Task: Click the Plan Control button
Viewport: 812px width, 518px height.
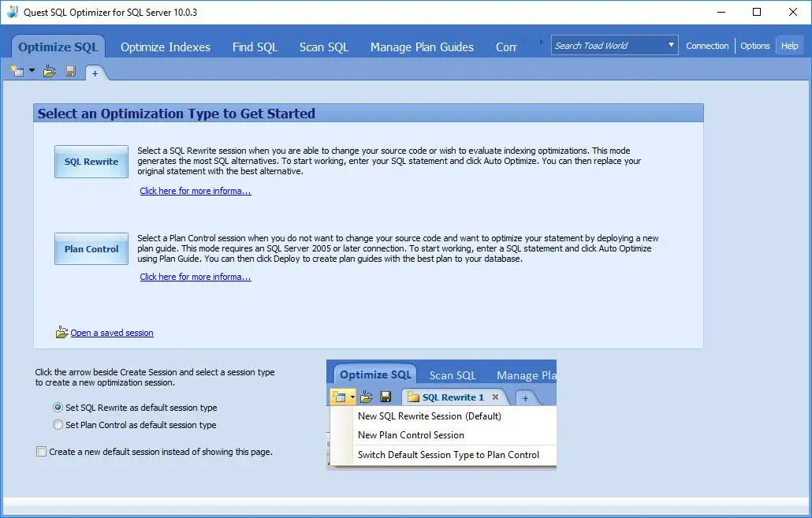Action: (x=91, y=249)
